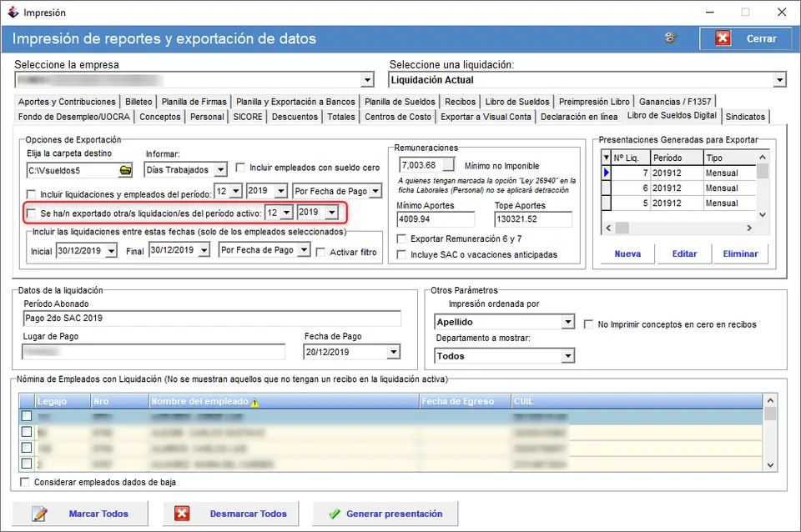Click Desmarcar Todos red X button

point(231,514)
